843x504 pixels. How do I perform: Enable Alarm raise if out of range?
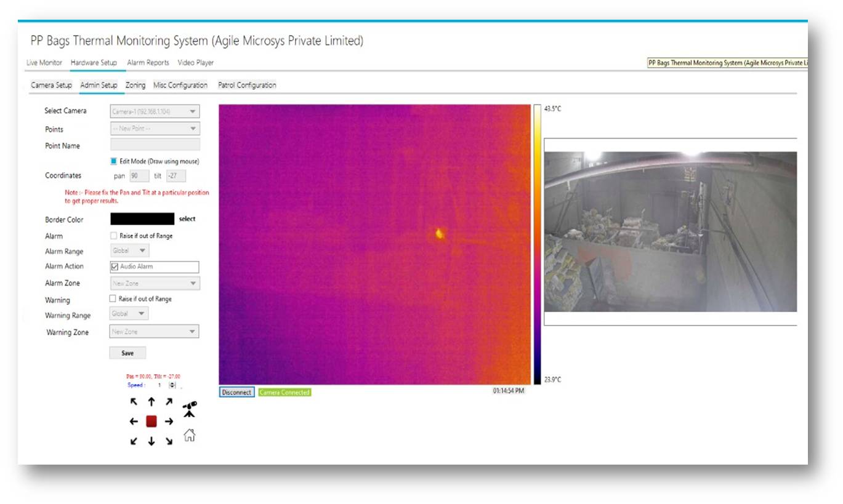click(113, 236)
